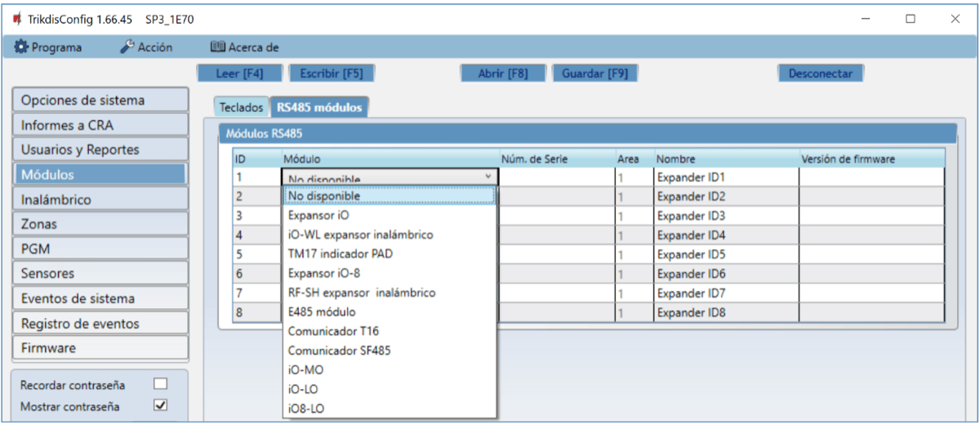Screen dimensions: 980x425
Task: Choose Comunicador T16 in the module list
Action: pos(333,331)
